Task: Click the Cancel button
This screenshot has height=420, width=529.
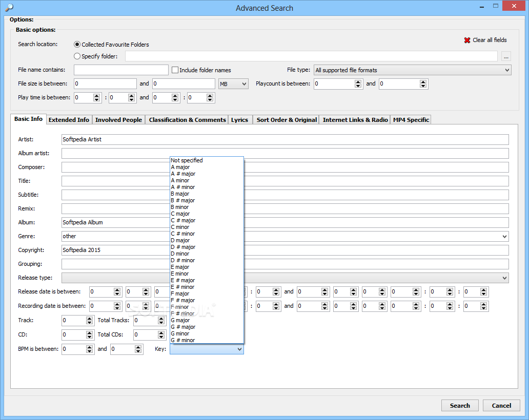Action: [x=501, y=406]
